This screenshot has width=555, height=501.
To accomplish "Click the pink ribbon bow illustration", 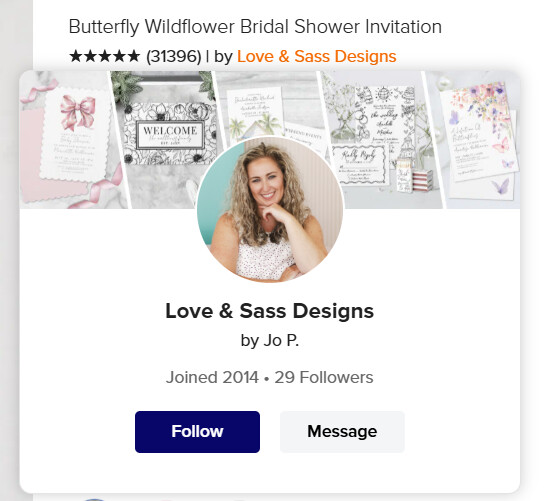I will [78, 112].
